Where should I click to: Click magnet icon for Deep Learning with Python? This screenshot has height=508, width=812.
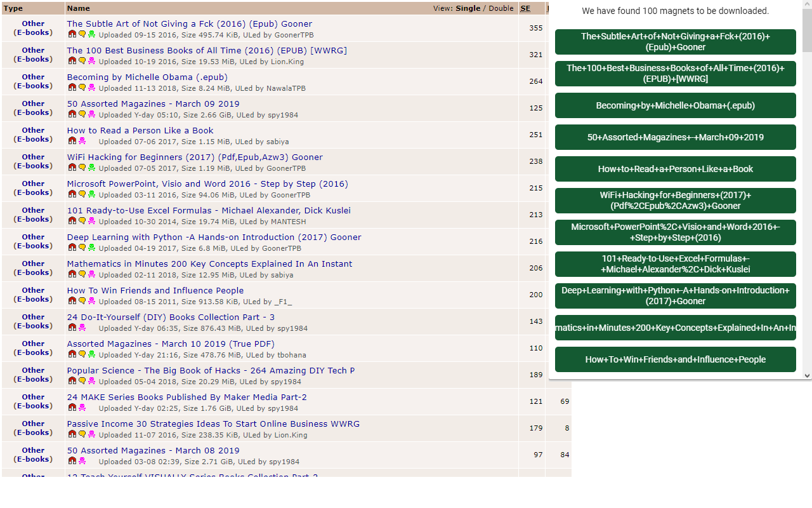72,248
